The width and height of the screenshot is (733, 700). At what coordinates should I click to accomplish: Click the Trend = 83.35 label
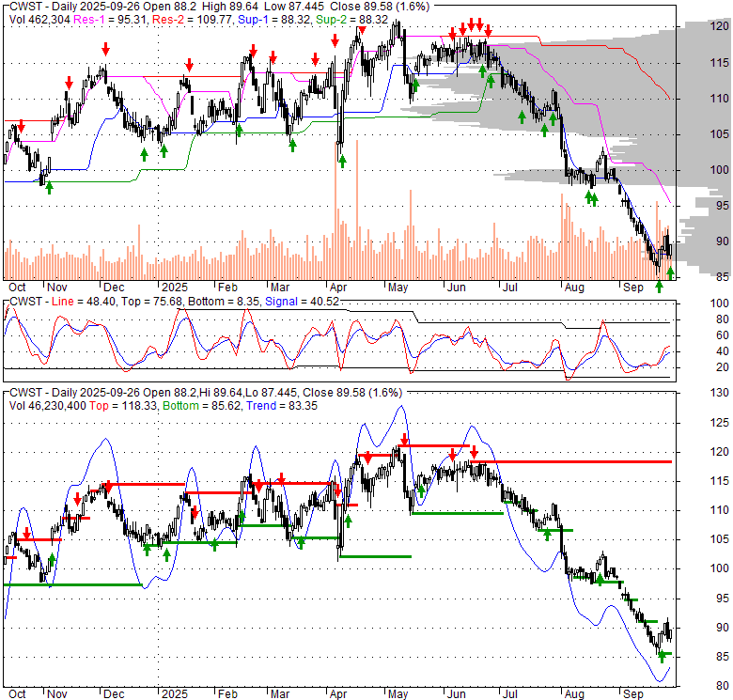[x=281, y=406]
